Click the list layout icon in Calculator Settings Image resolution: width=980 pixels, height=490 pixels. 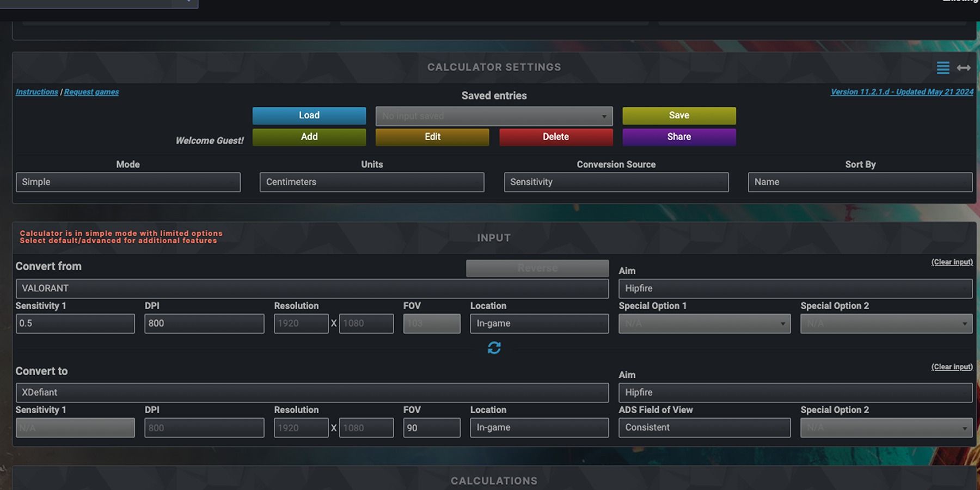pyautogui.click(x=943, y=68)
